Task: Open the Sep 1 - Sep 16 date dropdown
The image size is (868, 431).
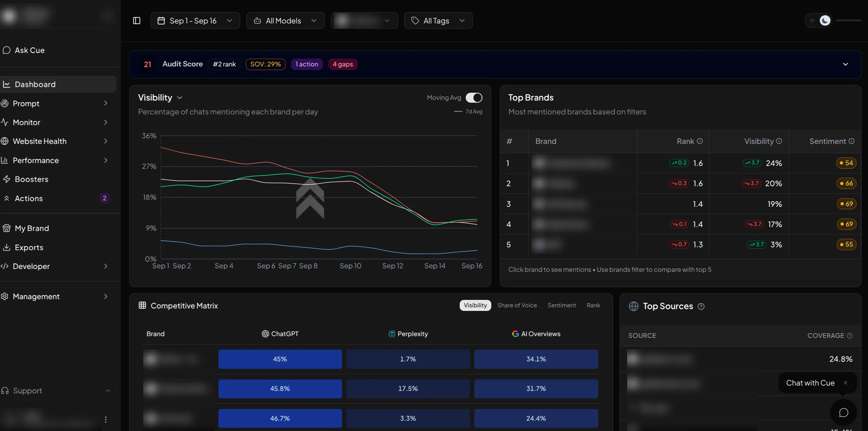Action: click(x=195, y=21)
